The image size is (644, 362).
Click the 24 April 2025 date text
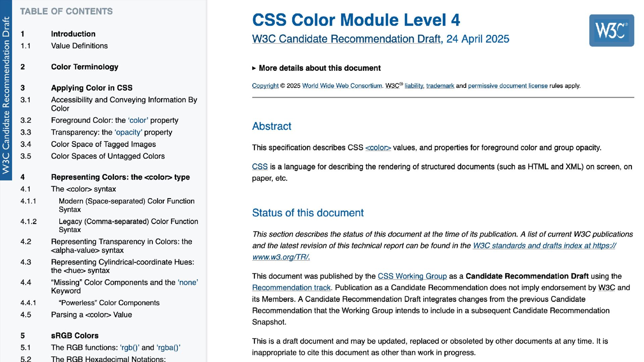478,39
